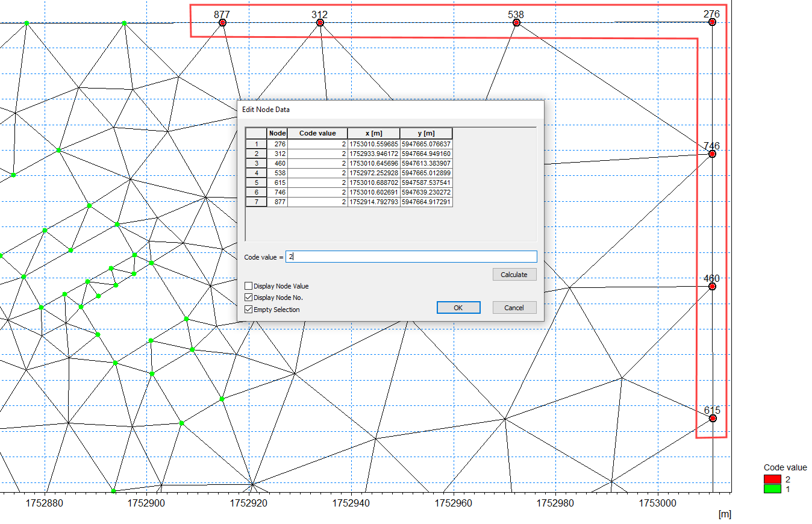Select y value 5947665.076637
This screenshot has height=524, width=812.
426,145
